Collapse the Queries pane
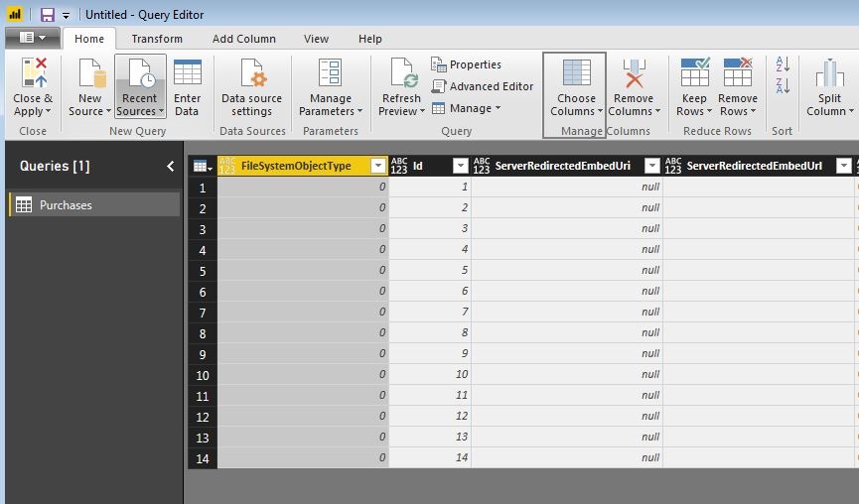 point(170,167)
